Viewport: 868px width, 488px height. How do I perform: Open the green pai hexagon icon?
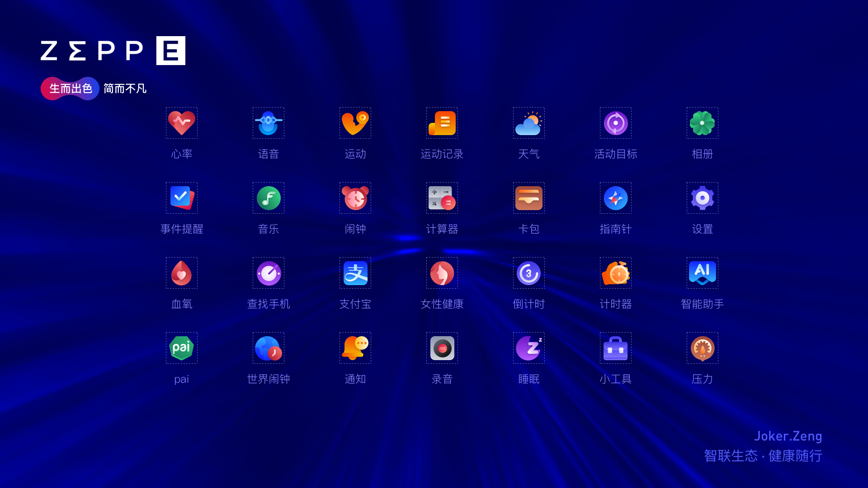182,348
